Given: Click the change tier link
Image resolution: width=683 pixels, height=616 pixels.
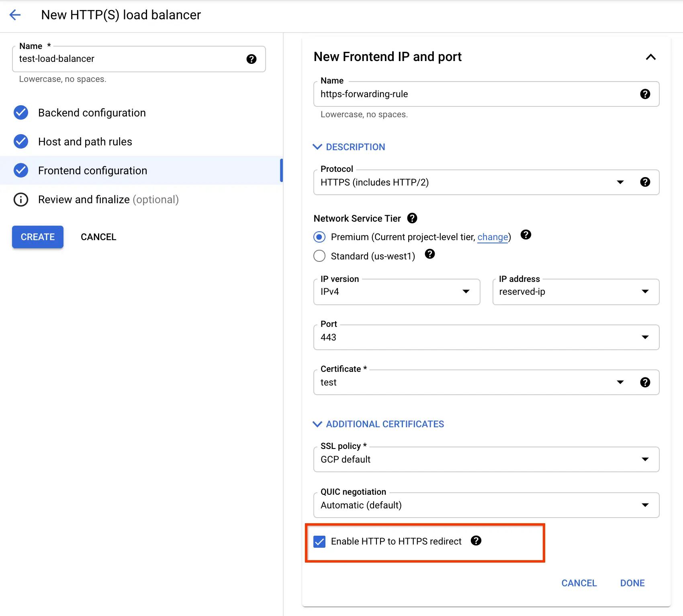Looking at the screenshot, I should (493, 237).
